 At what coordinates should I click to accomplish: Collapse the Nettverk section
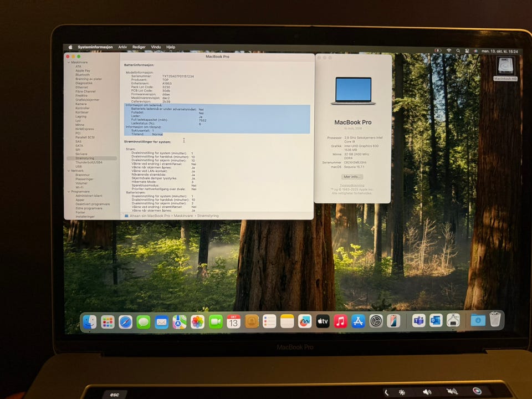(x=69, y=171)
